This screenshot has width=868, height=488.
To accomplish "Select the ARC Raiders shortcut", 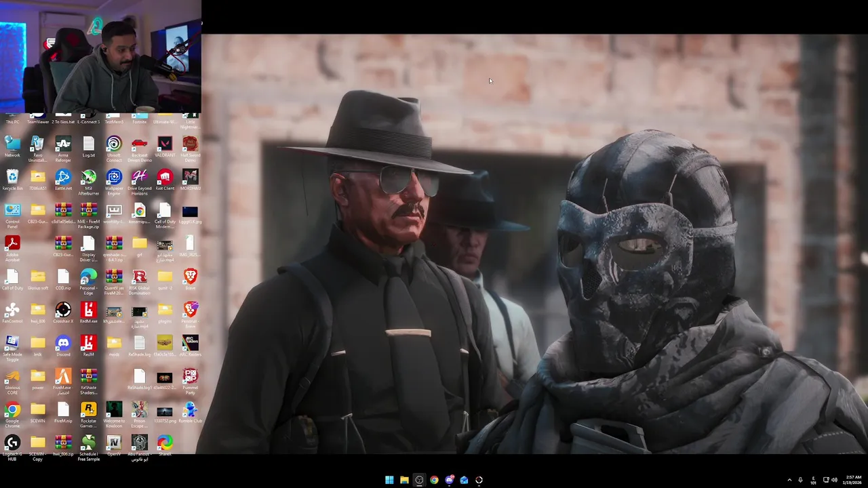I will pyautogui.click(x=190, y=346).
